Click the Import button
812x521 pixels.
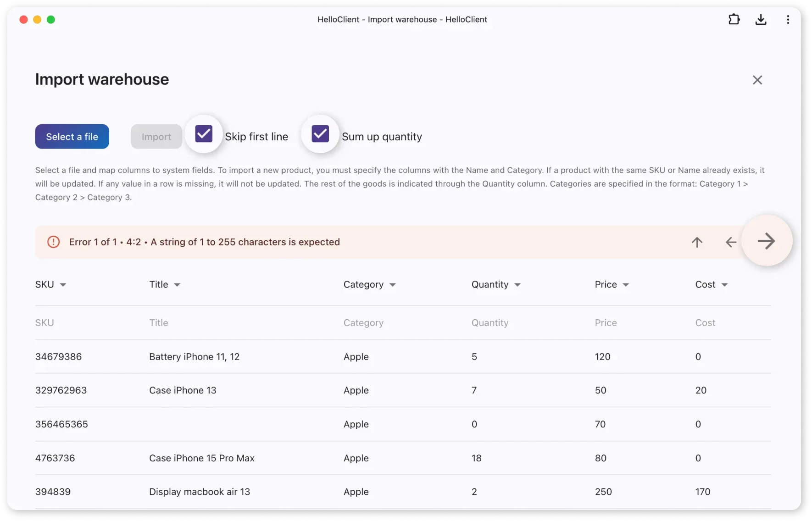(x=156, y=136)
